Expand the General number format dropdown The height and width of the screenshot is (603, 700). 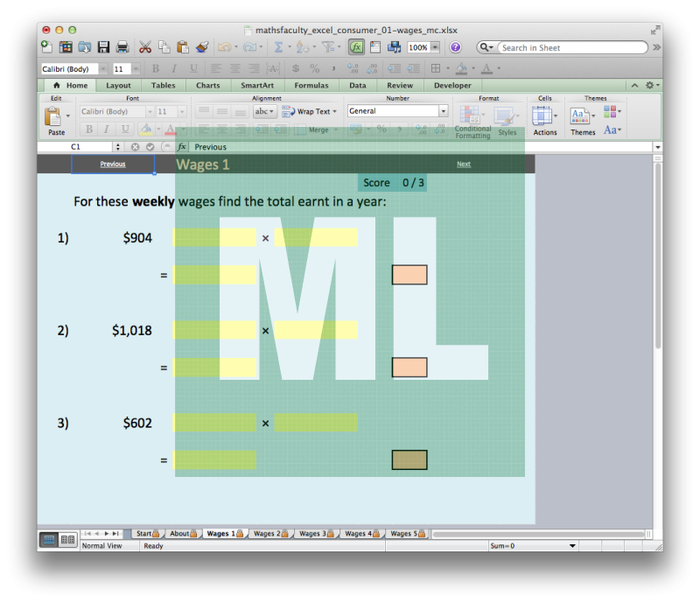pos(443,111)
